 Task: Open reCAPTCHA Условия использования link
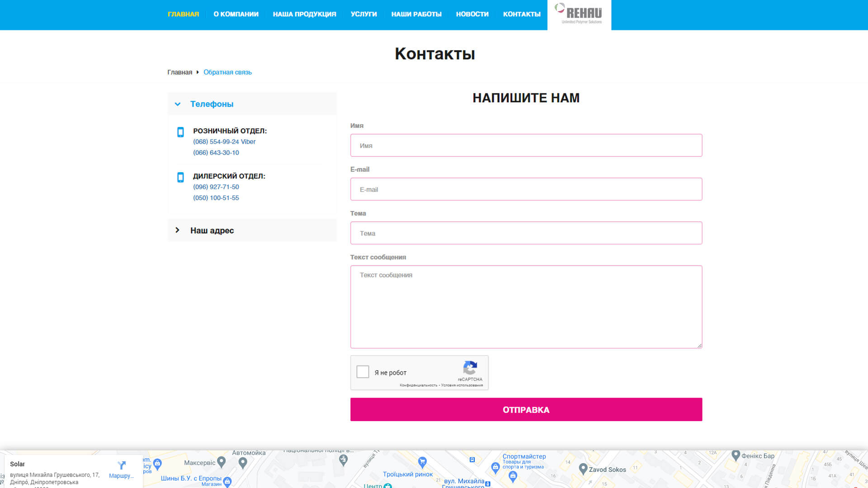point(462,385)
